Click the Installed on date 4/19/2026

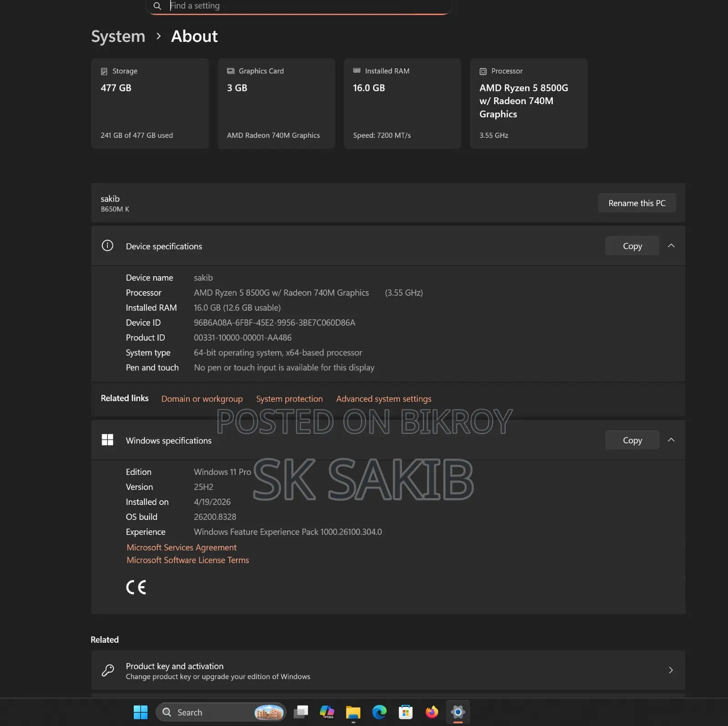coord(212,502)
